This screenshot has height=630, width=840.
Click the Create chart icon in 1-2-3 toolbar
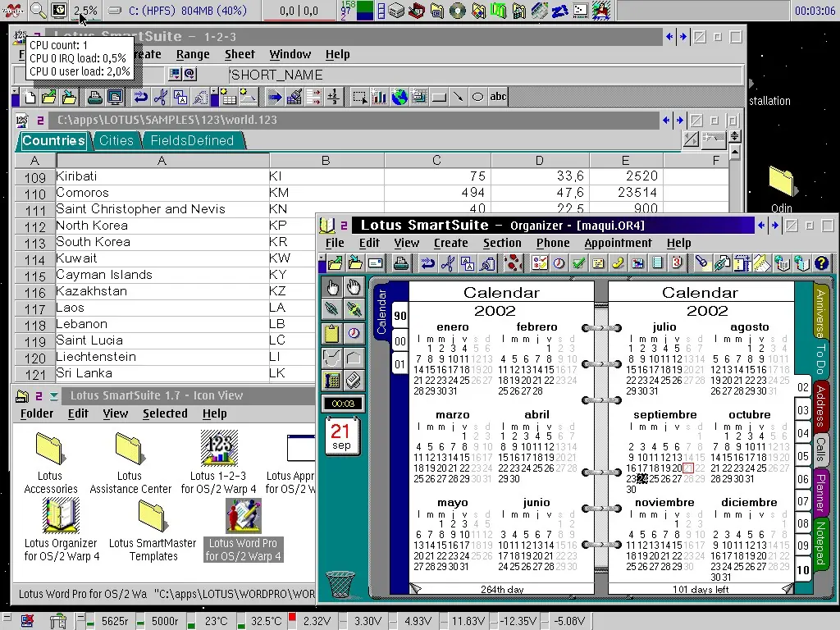(379, 97)
